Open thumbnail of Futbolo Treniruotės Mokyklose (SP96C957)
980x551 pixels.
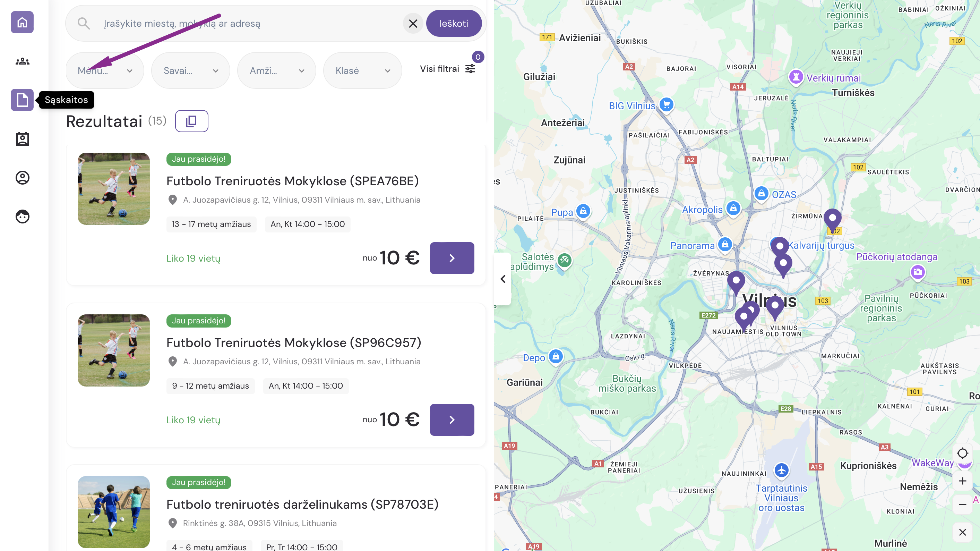(114, 350)
